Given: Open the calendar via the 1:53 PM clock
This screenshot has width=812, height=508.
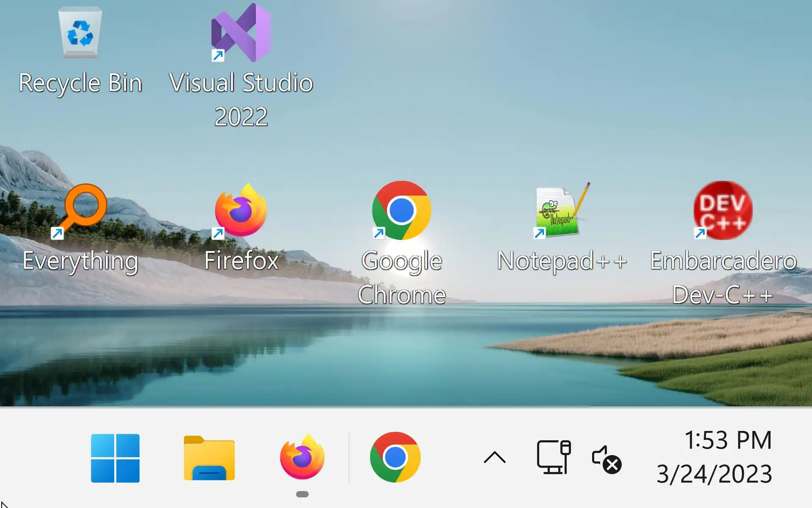Looking at the screenshot, I should point(728,440).
